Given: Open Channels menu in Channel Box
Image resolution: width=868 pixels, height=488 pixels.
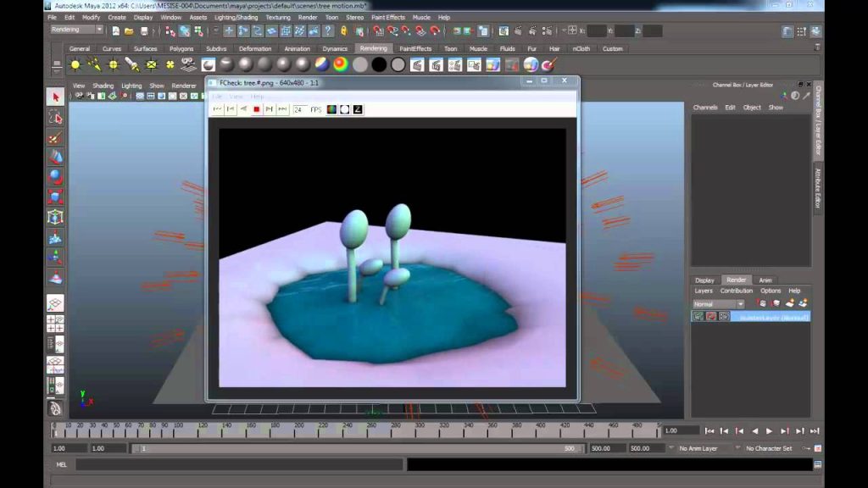Looking at the screenshot, I should (704, 108).
